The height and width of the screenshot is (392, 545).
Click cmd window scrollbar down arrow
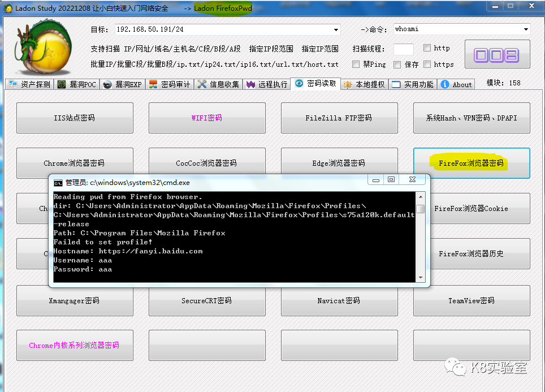pyautogui.click(x=421, y=278)
